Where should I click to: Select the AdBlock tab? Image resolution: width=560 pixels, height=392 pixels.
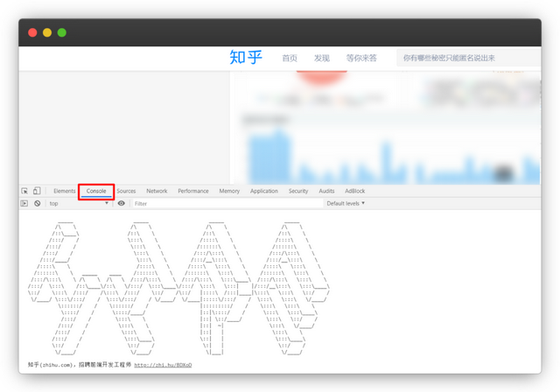(354, 191)
